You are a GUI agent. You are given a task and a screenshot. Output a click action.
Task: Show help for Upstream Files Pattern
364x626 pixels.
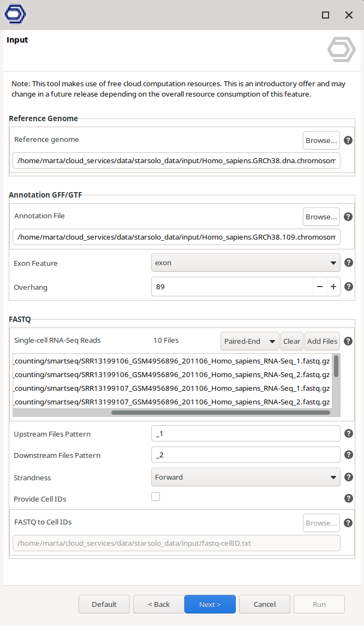pos(348,434)
